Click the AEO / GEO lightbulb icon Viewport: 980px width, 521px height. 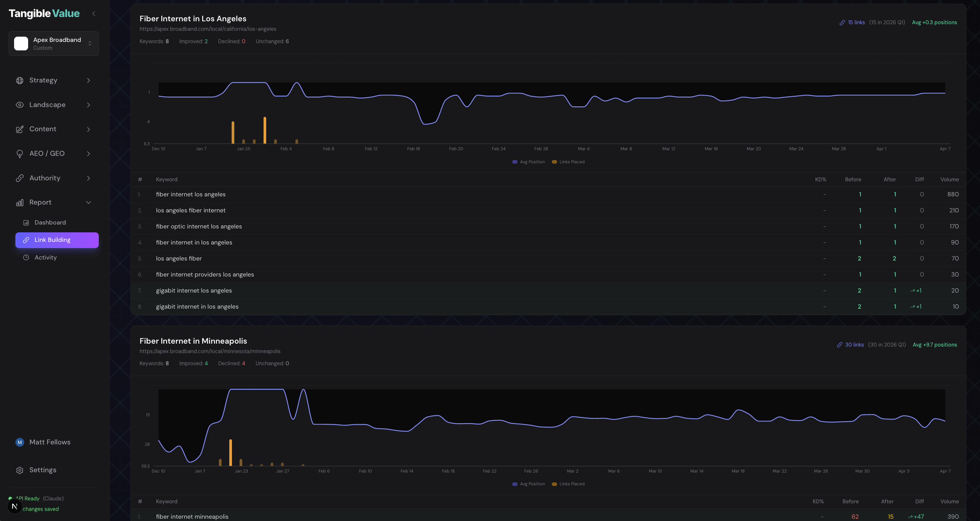tap(20, 153)
